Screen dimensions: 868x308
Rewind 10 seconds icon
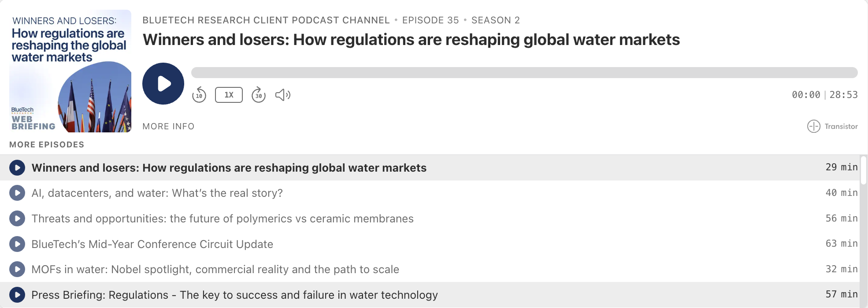199,94
